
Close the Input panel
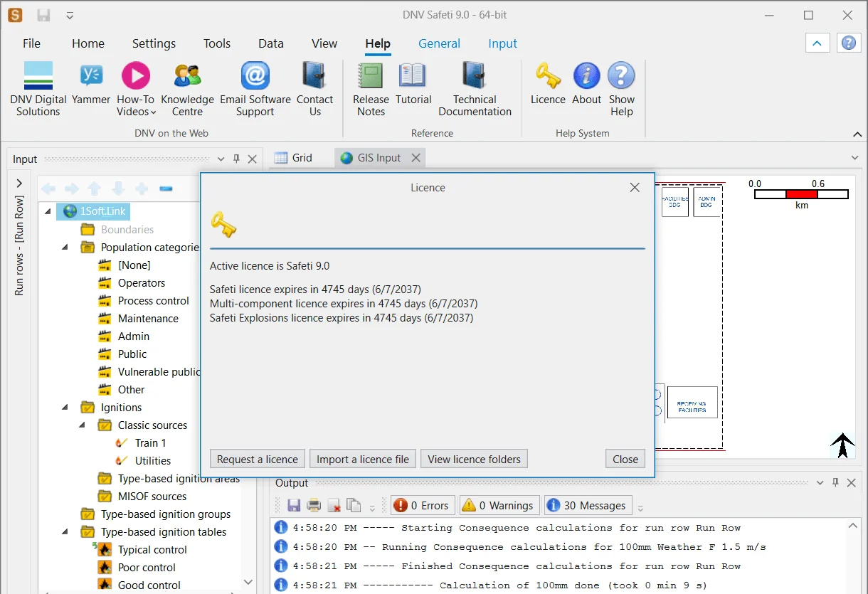coord(252,159)
